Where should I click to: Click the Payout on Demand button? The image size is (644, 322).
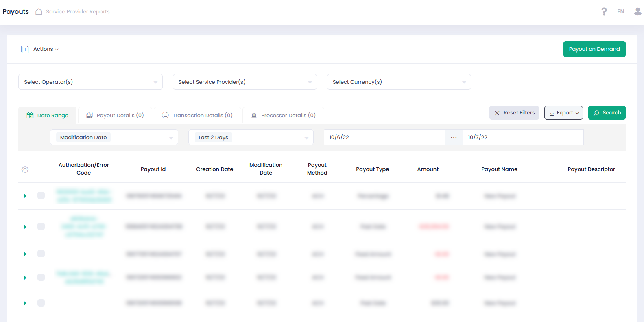pos(594,49)
